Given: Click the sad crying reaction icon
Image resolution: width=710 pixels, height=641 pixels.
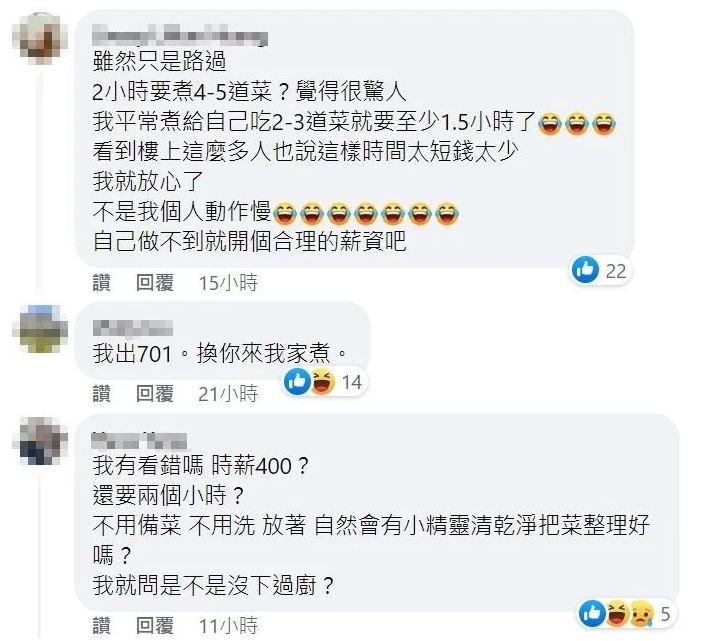Looking at the screenshot, I should point(642,613).
